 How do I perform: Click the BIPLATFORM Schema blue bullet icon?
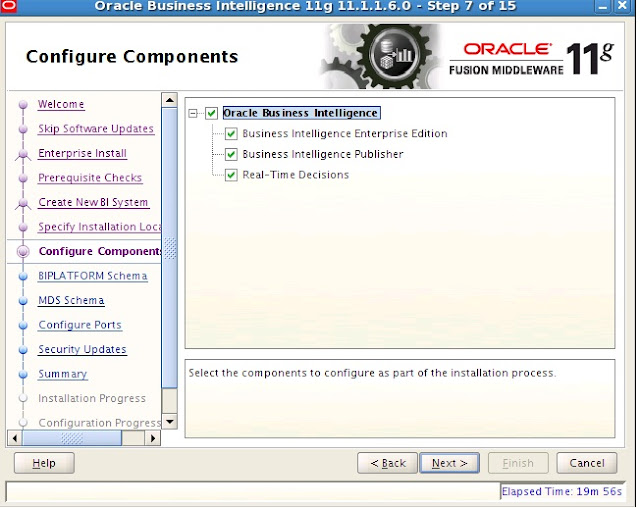click(23, 276)
